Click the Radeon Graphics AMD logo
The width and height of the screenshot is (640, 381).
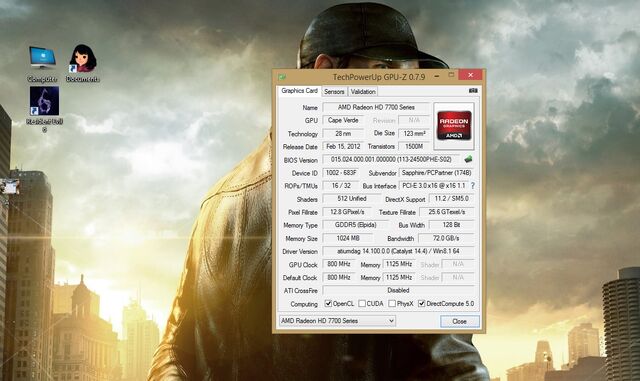point(454,126)
